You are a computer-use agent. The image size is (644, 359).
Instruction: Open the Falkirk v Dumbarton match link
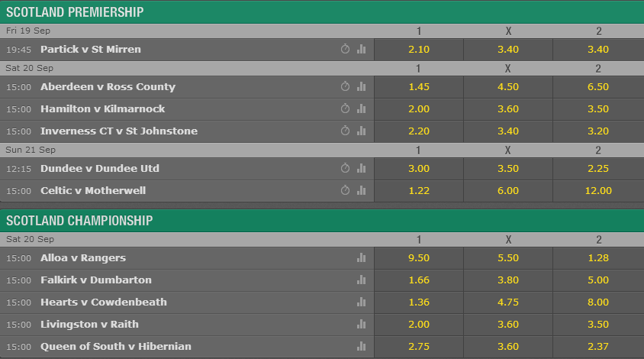(x=96, y=280)
